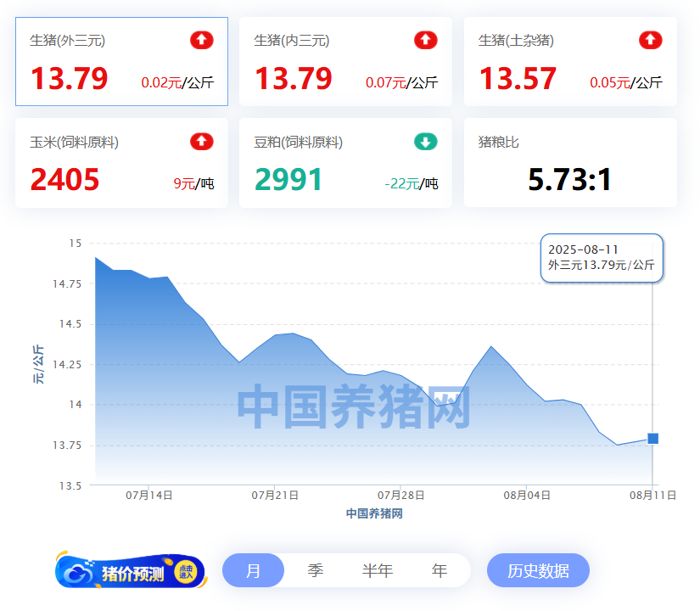Click the 07月28日 axis label
The image size is (700, 611).
point(400,496)
